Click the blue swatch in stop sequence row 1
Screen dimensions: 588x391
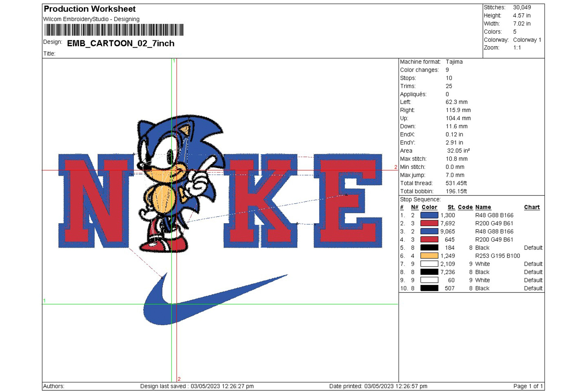pyautogui.click(x=429, y=215)
